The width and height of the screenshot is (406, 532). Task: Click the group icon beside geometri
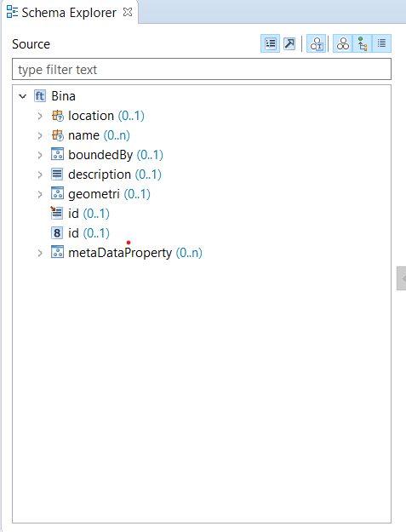(x=57, y=193)
